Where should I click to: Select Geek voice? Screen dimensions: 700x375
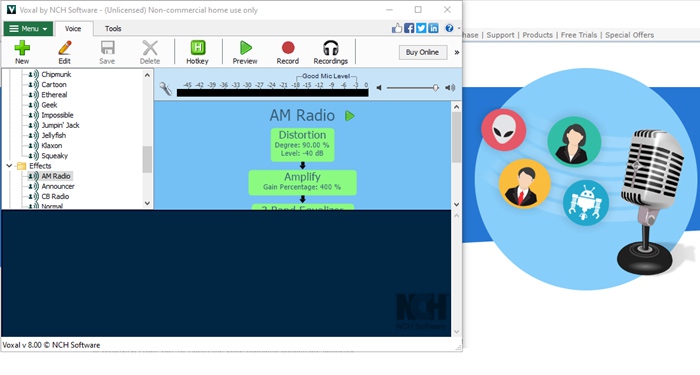click(x=49, y=105)
